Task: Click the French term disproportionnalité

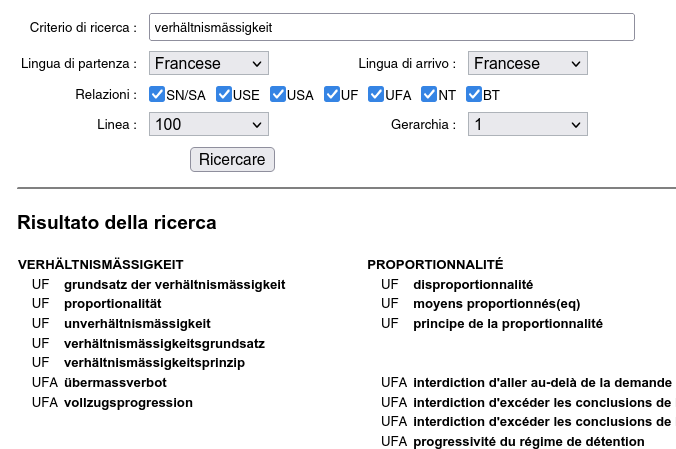Action: pyautogui.click(x=473, y=284)
